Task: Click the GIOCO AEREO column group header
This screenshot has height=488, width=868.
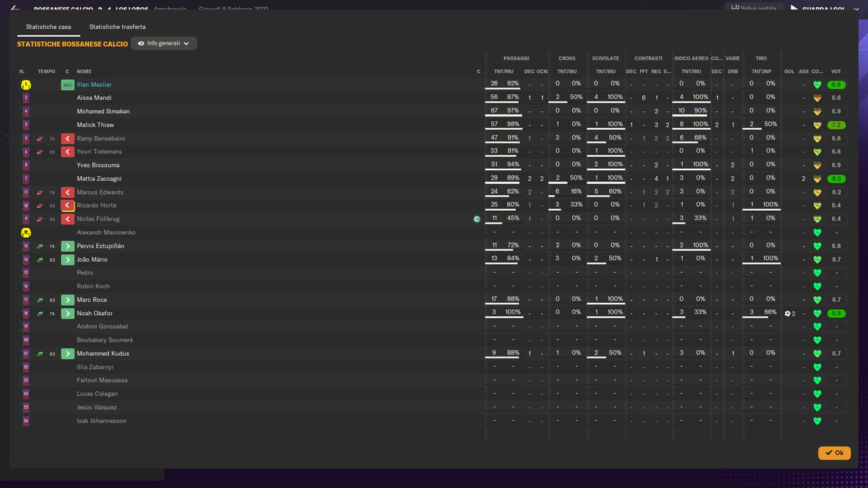Action: tap(691, 58)
